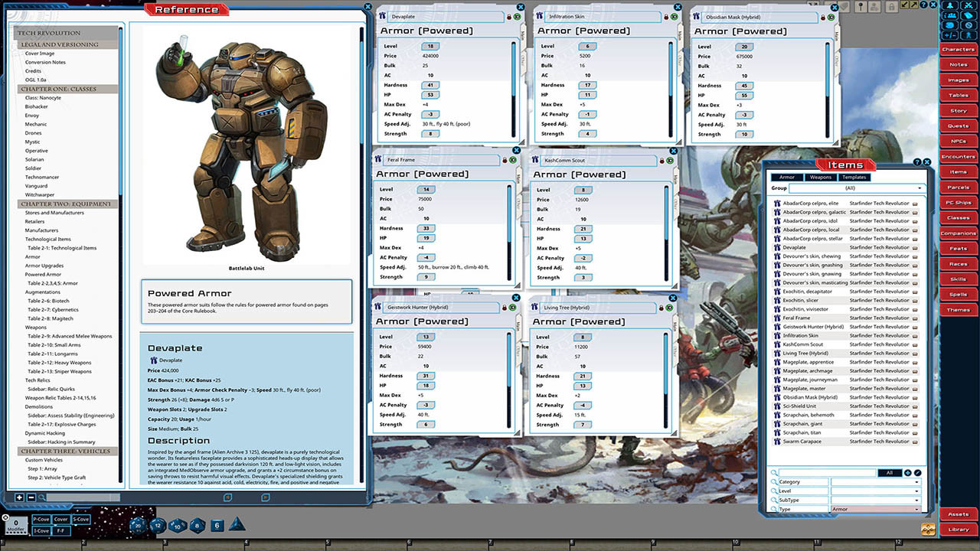
Task: Roll the d20 die
Action: coord(138,525)
